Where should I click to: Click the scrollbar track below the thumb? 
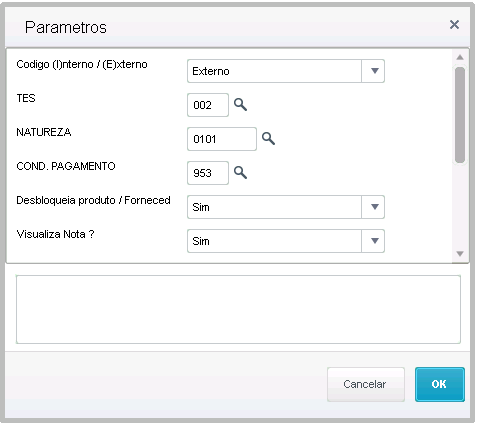coord(460,206)
